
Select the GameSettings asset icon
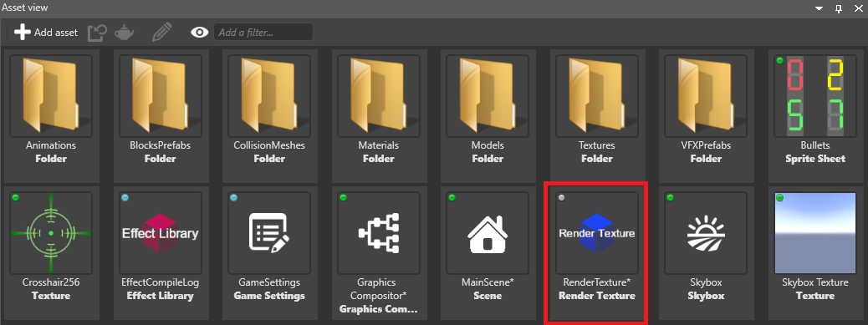point(269,233)
